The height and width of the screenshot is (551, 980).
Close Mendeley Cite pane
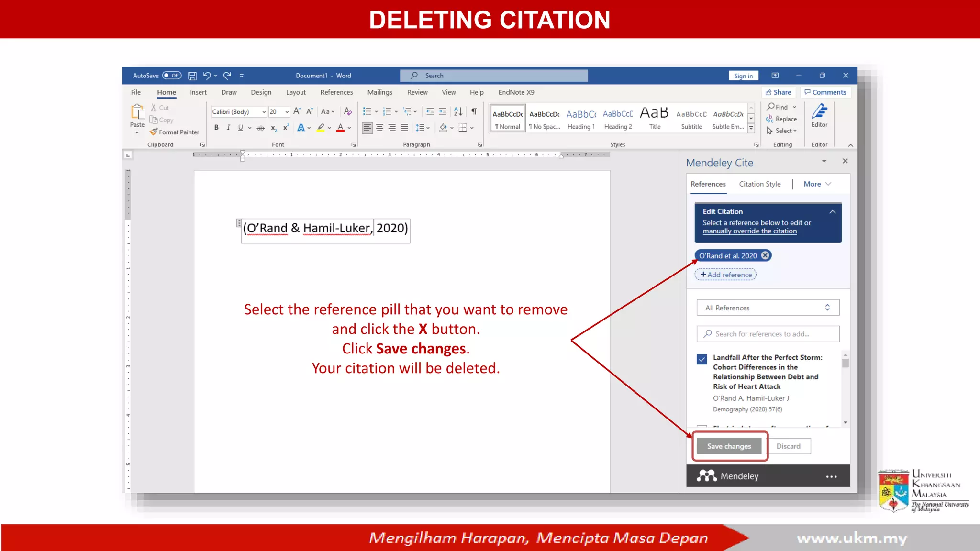click(845, 161)
